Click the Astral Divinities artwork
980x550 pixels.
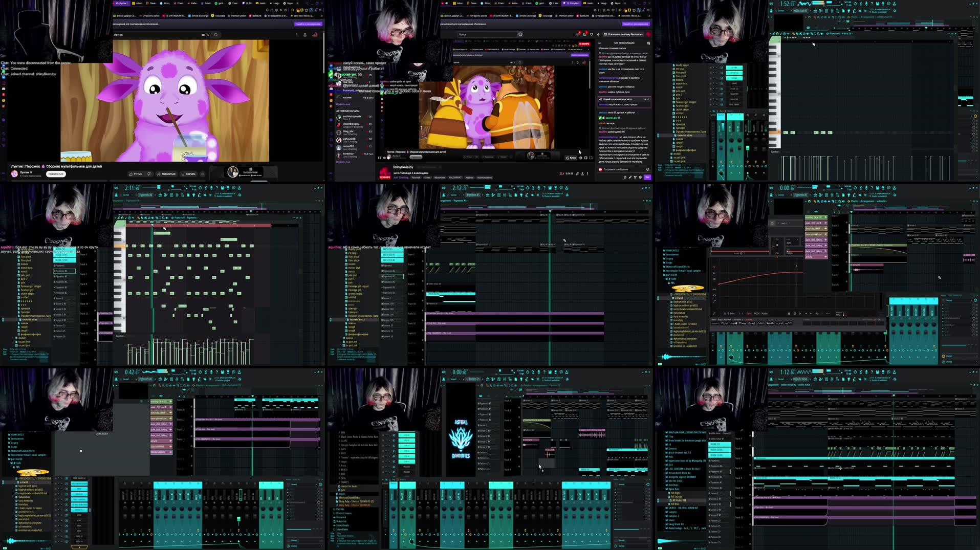(461, 439)
